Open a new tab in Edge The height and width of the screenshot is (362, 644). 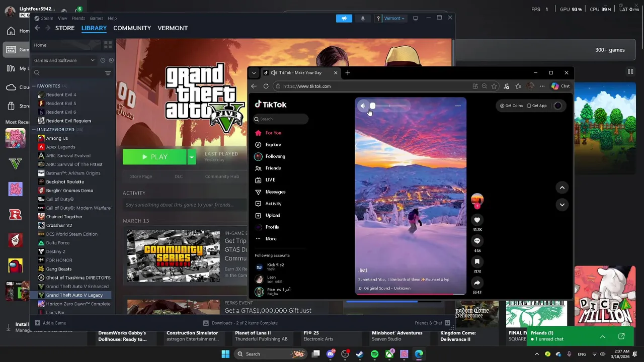pyautogui.click(x=348, y=73)
